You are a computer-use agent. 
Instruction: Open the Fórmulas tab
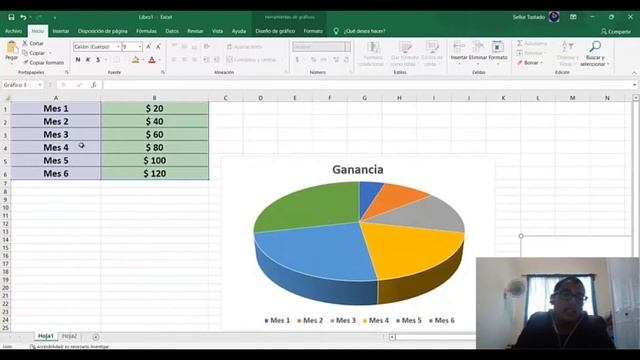tap(146, 31)
